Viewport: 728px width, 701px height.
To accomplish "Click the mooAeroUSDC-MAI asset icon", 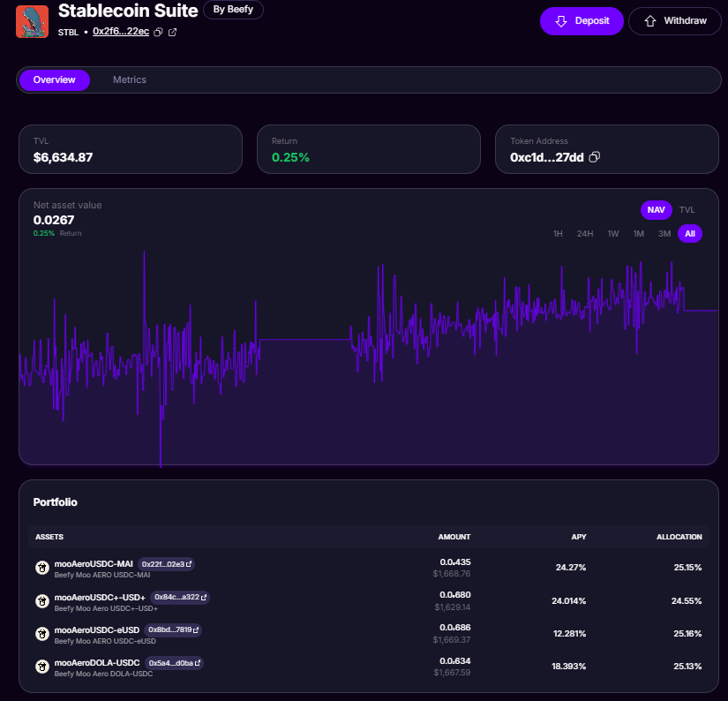I will 42,568.
